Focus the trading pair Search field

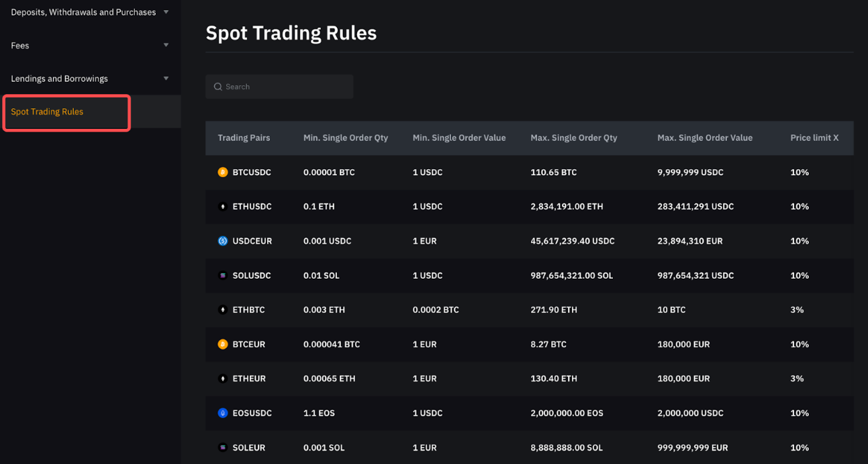coord(287,87)
